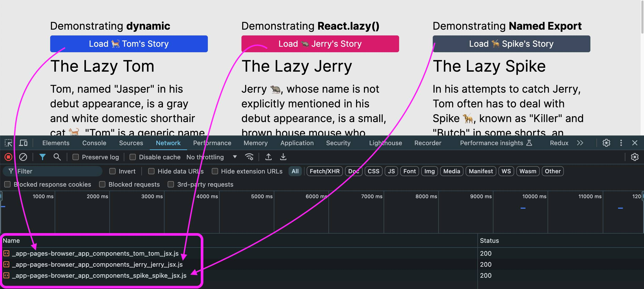The height and width of the screenshot is (289, 644).
Task: Click Load Jerry's Story button
Action: tap(320, 44)
